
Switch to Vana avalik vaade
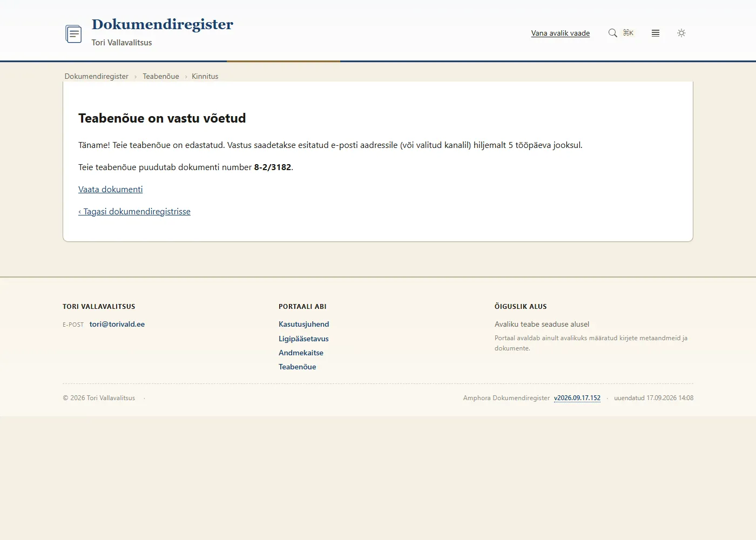click(x=561, y=33)
